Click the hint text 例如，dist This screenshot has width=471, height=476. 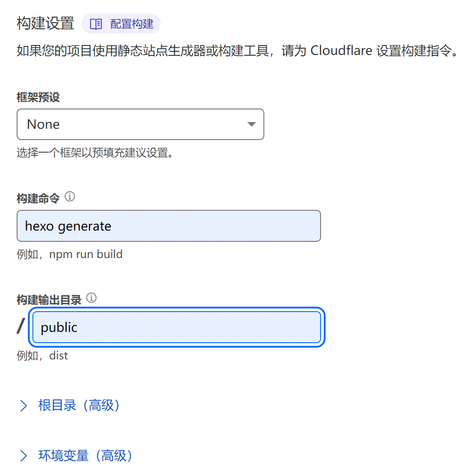click(x=42, y=355)
